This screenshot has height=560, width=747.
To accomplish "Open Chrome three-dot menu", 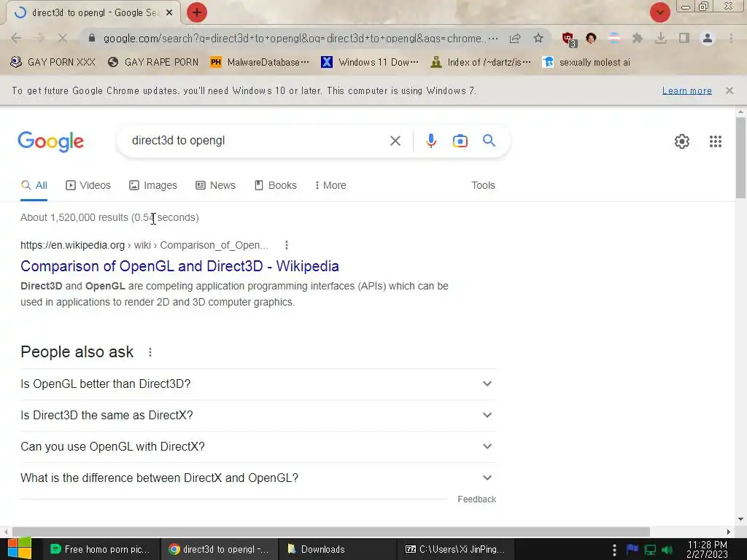I will point(731,38).
